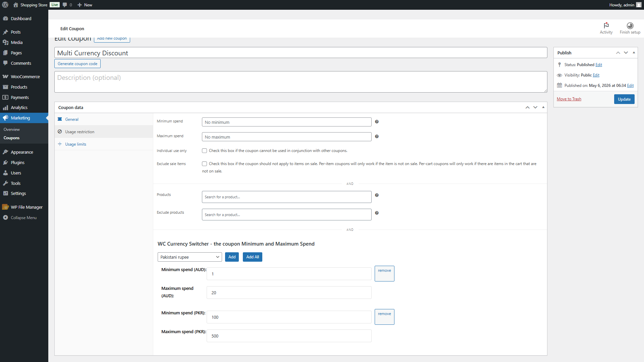Screen dimensions: 644x362
Task: Click the Plugins plug icon
Action: click(5, 162)
